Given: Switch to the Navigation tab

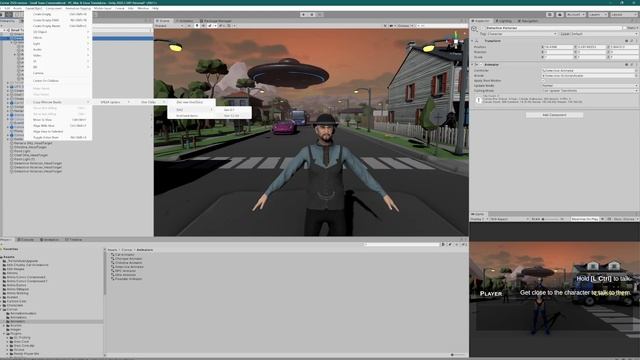Looking at the screenshot, I should (529, 20).
